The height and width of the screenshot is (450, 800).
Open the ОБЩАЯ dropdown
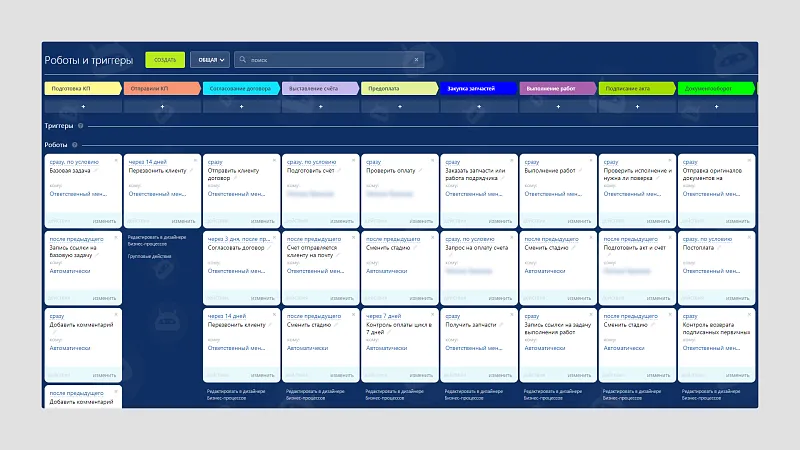coord(210,60)
